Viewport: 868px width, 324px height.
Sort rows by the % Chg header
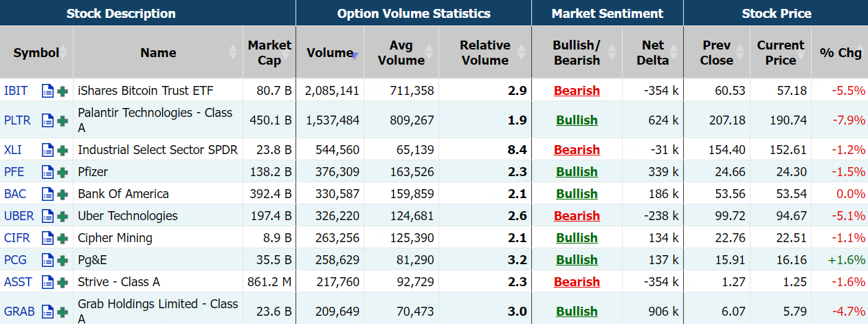click(x=840, y=53)
